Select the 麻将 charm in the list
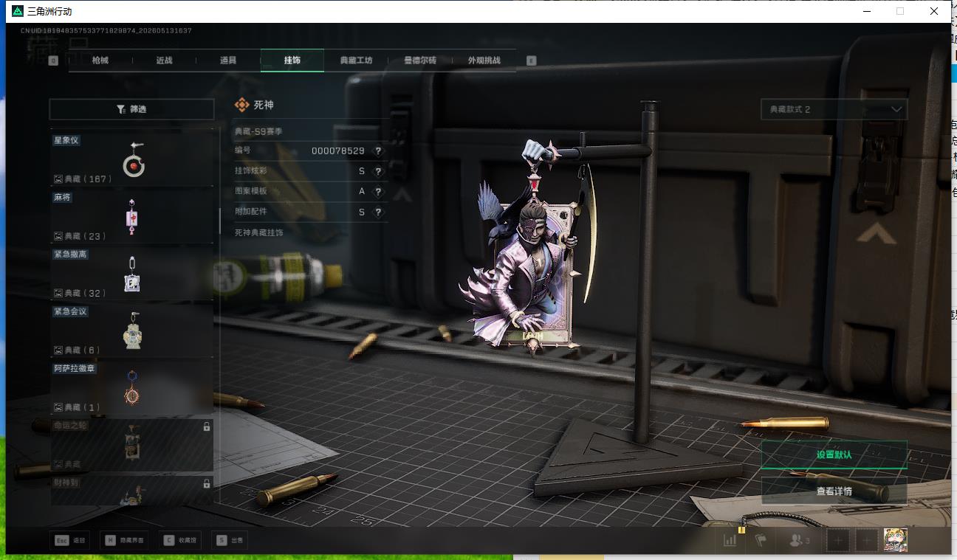This screenshot has width=957, height=560. 132,216
